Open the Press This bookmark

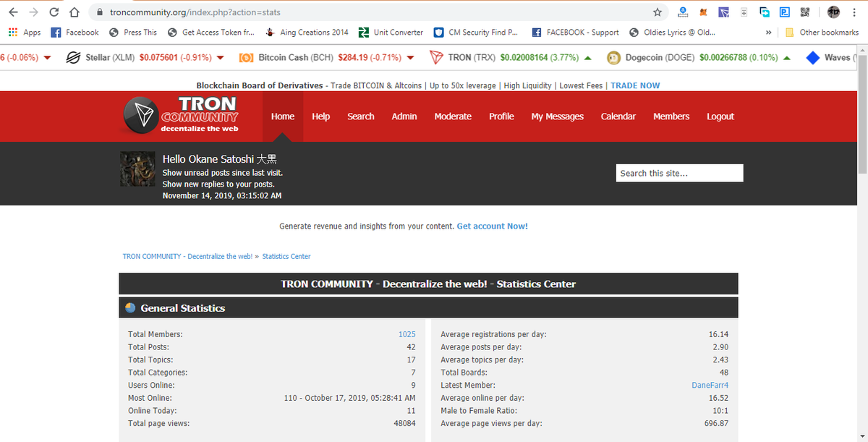click(133, 32)
